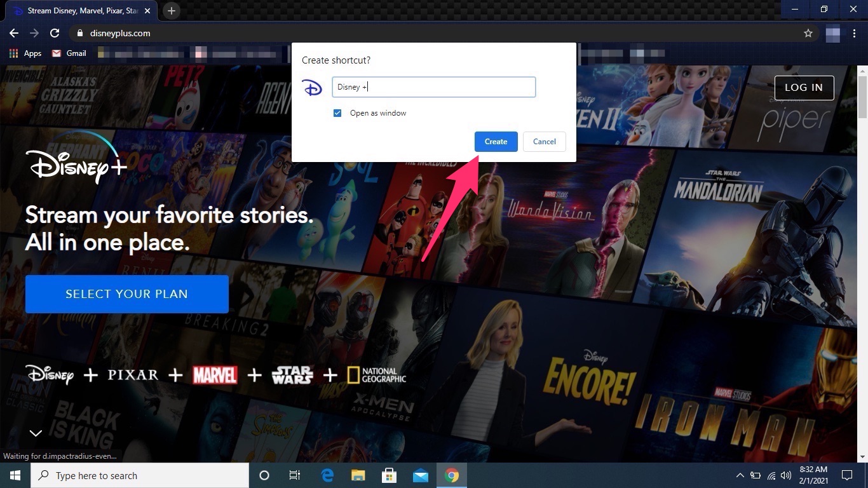Open Task View in the taskbar
868x488 pixels.
pyautogui.click(x=295, y=475)
